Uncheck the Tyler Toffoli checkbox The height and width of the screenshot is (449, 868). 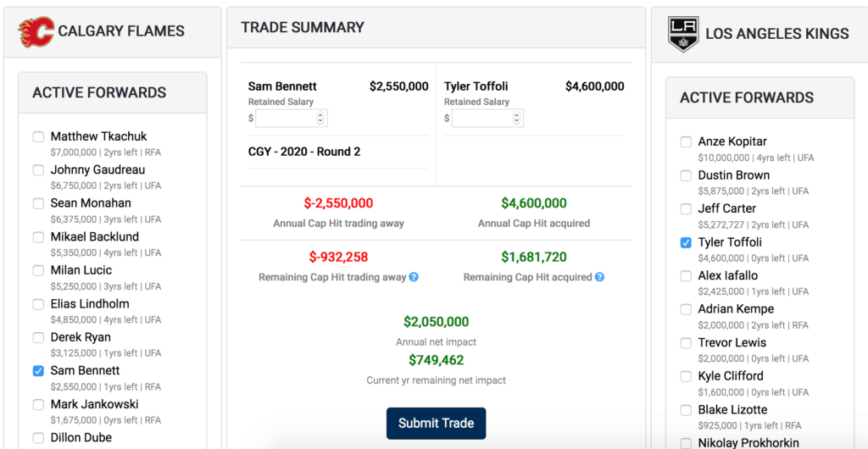click(686, 242)
